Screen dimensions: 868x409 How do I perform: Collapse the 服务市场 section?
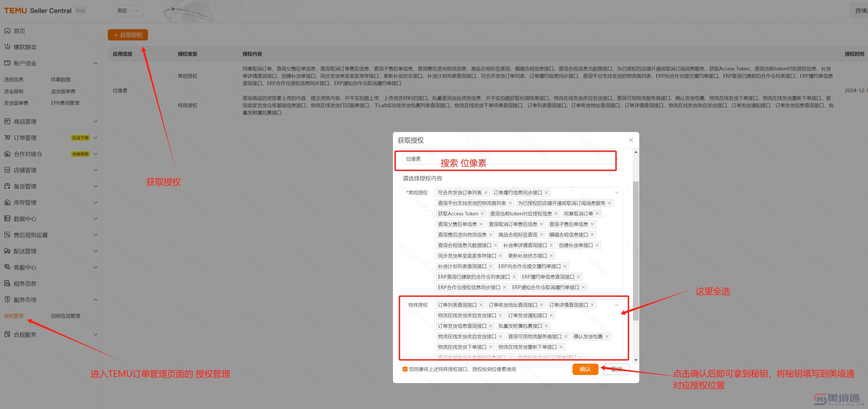pos(95,299)
